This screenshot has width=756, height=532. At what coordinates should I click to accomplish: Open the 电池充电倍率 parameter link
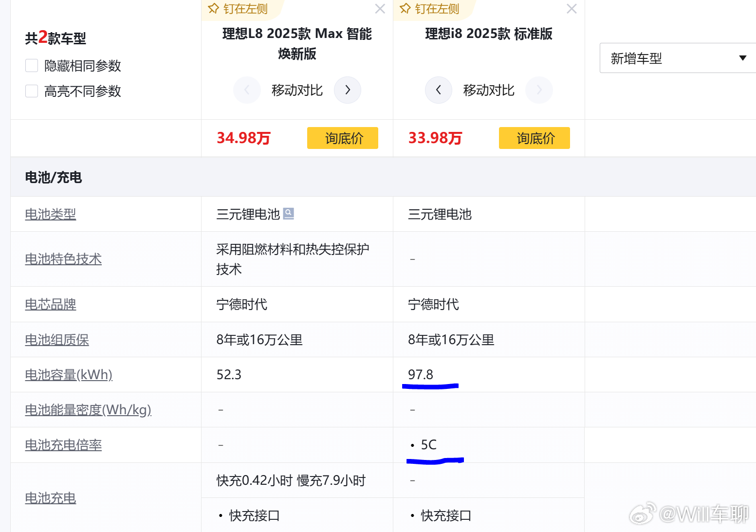point(63,445)
